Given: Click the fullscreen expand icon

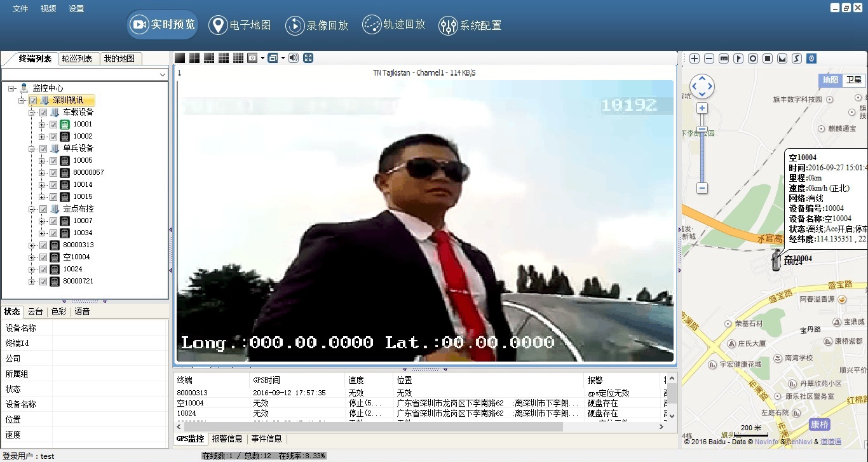Looking at the screenshot, I should pos(308,58).
